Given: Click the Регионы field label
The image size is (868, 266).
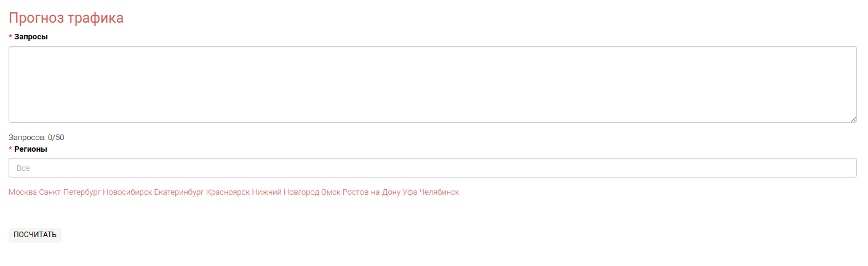Looking at the screenshot, I should [x=31, y=149].
